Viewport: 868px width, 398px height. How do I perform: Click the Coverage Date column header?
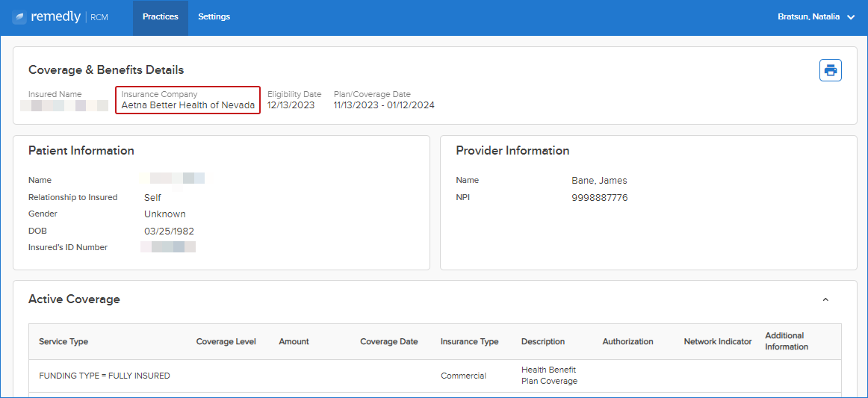[389, 341]
